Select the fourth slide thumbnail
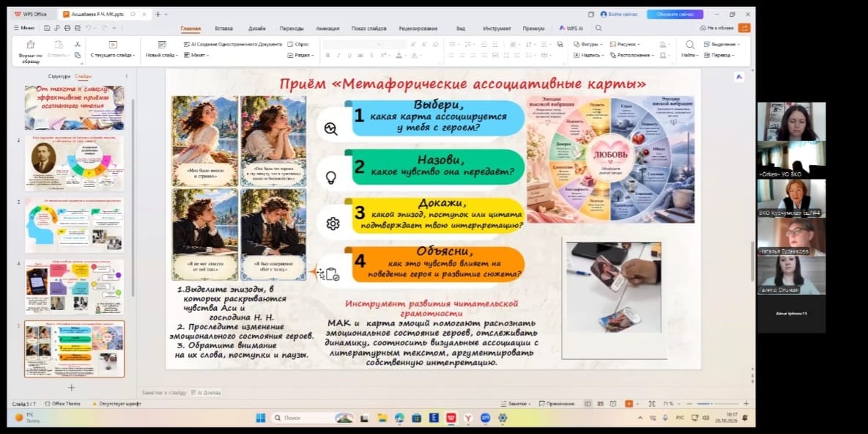Image resolution: width=868 pixels, height=434 pixels. 74,287
